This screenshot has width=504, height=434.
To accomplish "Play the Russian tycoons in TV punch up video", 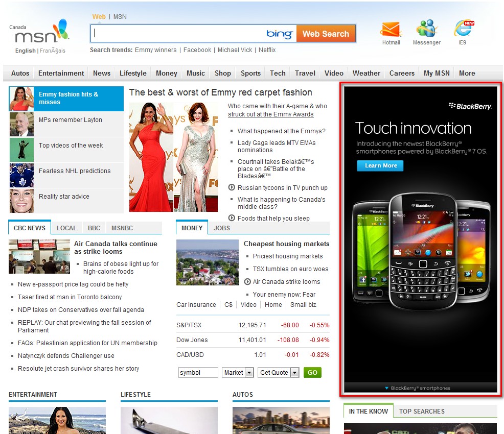I will [232, 187].
